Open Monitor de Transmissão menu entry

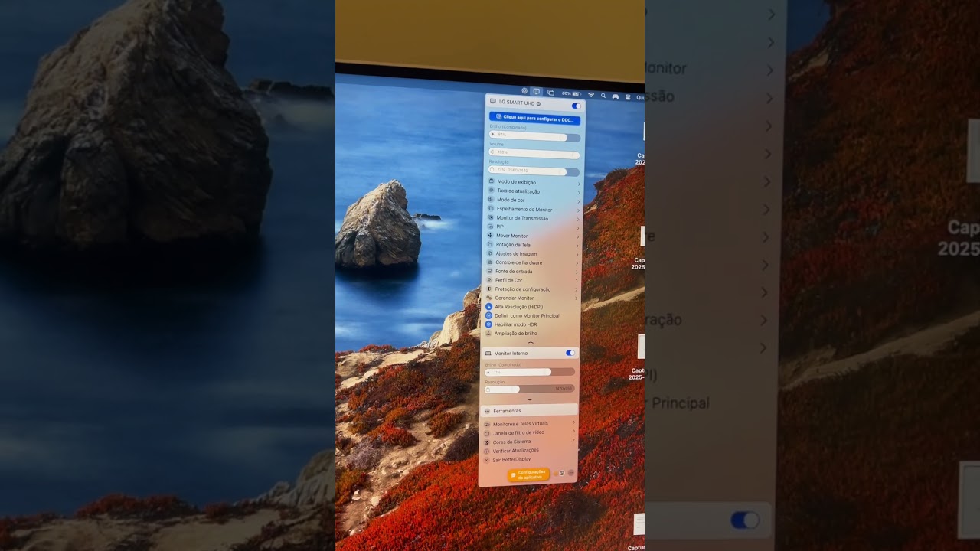click(533, 218)
